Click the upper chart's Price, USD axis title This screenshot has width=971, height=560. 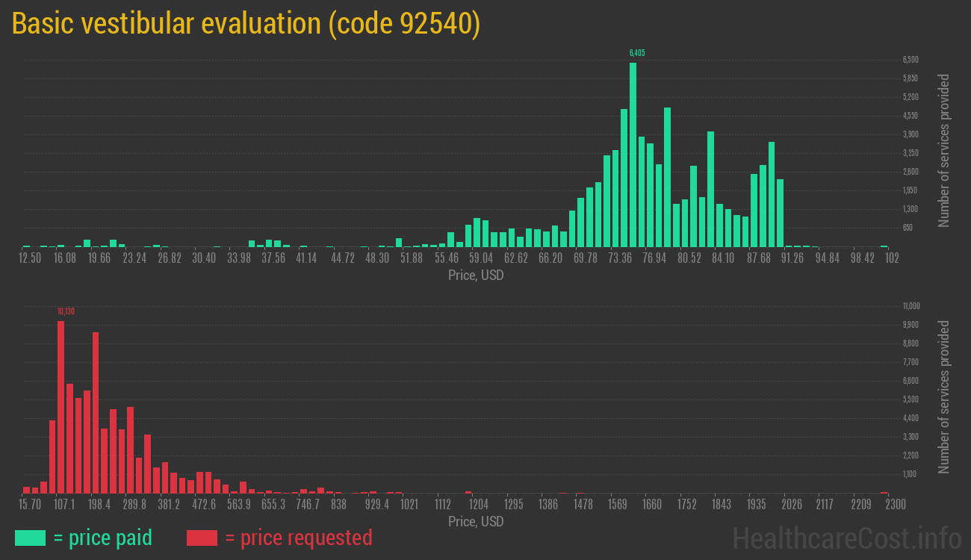click(476, 276)
